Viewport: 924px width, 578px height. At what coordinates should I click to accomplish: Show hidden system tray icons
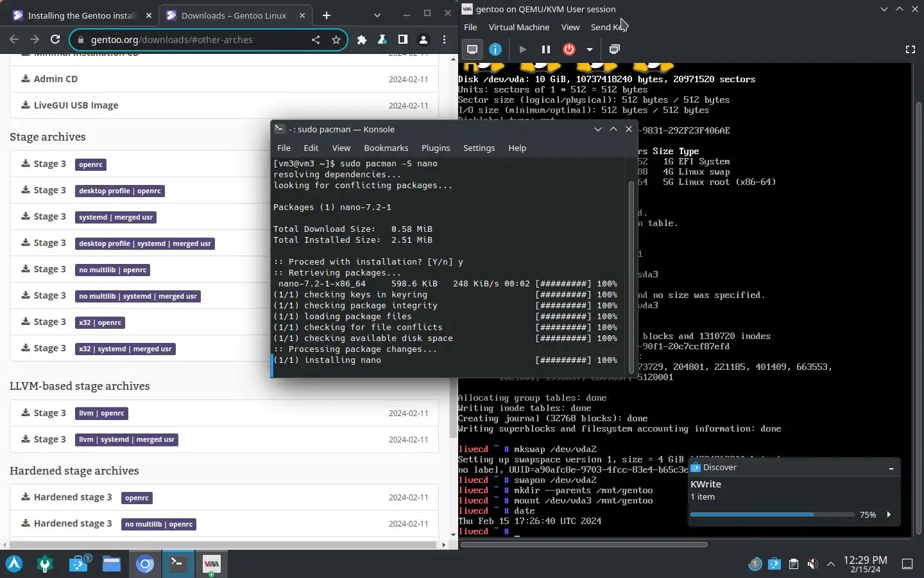pos(831,564)
